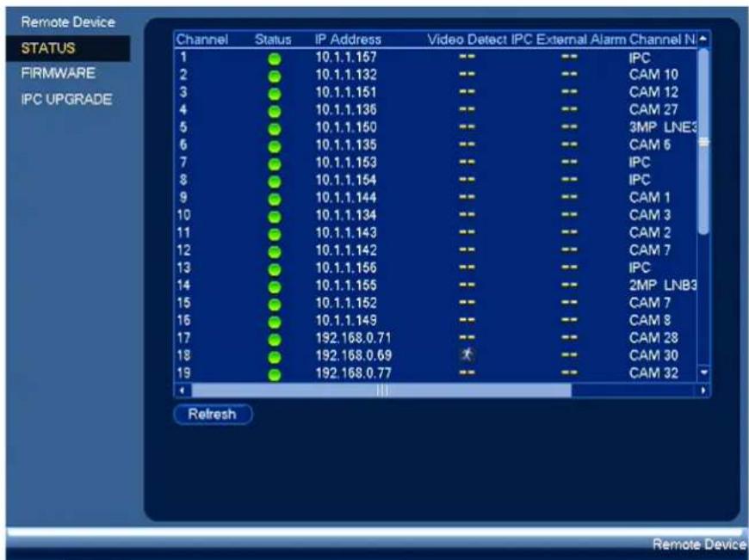Click the IP Address column header
Viewport: 749px width, 560px height.
348,40
